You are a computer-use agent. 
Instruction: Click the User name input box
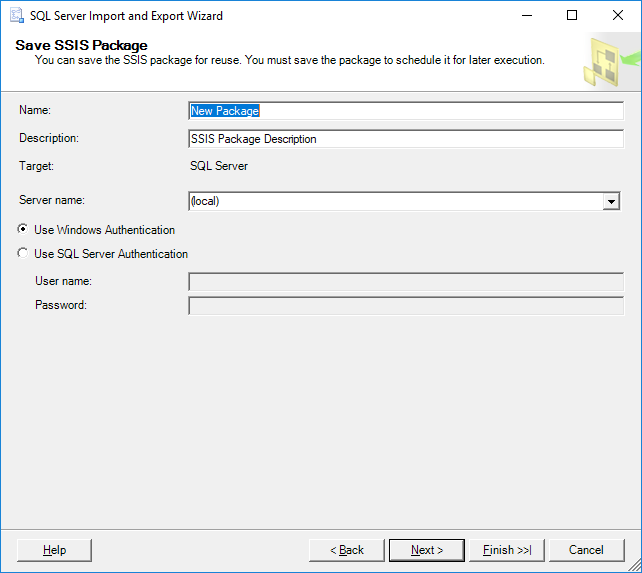tap(405, 282)
